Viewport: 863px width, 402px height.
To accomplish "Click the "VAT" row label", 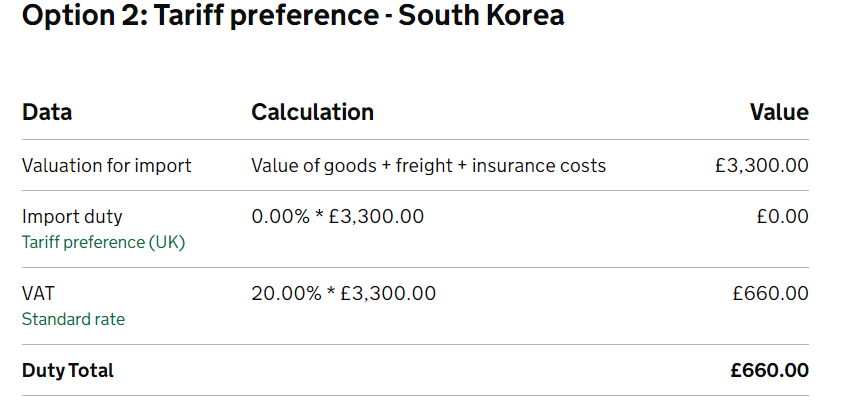I will pos(38,293).
